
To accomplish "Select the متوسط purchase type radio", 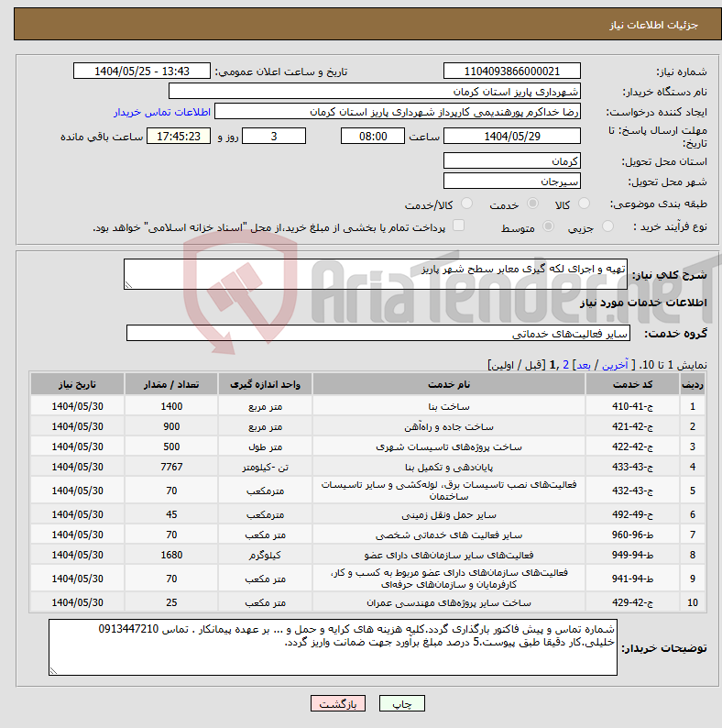I will point(549,226).
